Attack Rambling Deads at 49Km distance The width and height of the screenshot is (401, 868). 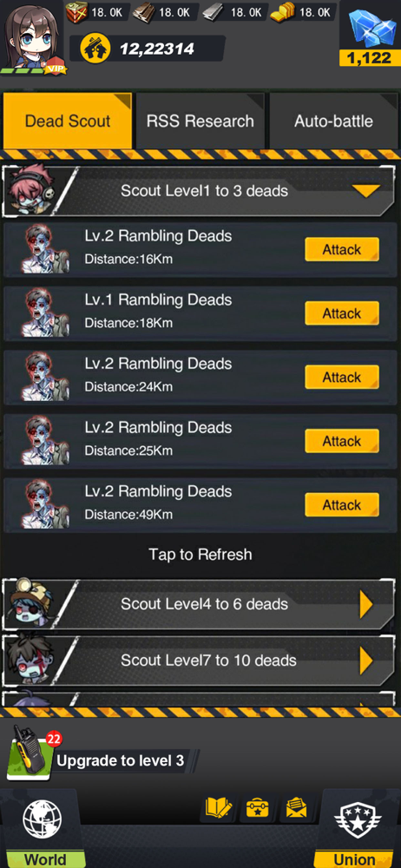click(342, 505)
